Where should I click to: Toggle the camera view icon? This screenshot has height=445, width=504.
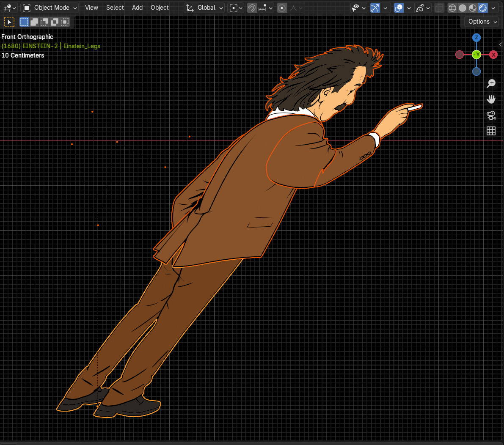(491, 115)
